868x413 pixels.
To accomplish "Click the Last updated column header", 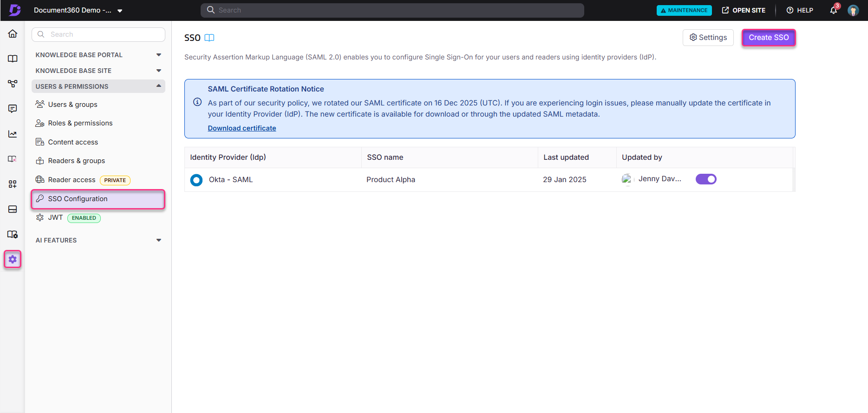I will coord(566,157).
